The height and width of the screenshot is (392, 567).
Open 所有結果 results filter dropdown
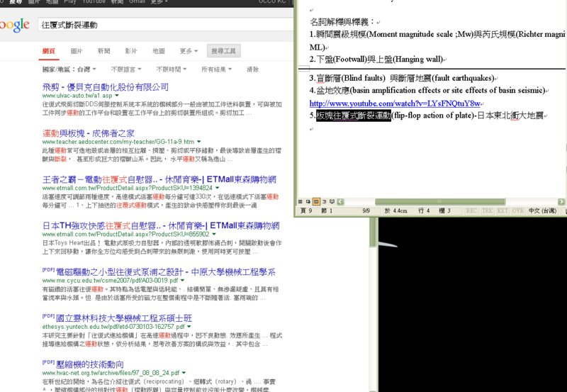coord(217,69)
